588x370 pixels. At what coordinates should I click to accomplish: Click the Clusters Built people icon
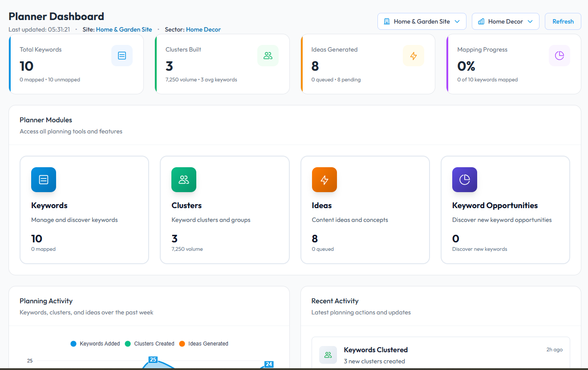(268, 56)
